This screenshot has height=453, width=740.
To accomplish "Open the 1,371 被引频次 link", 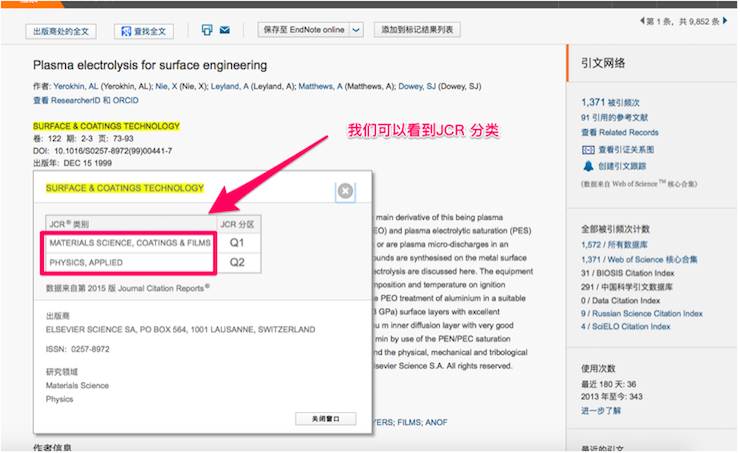I will click(610, 102).
